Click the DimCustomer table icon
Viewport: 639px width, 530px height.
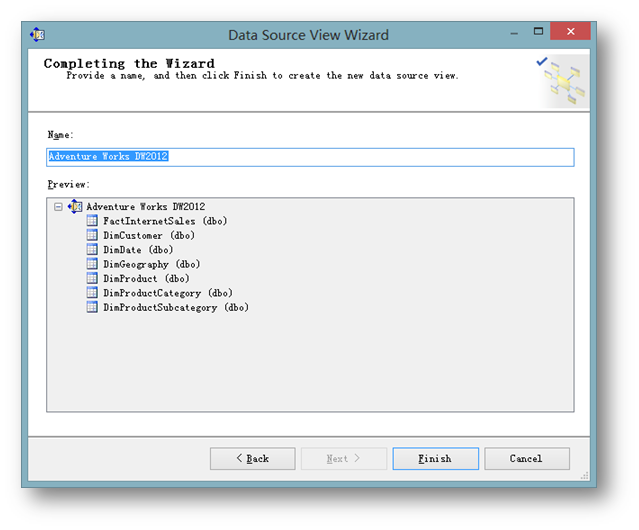(93, 235)
